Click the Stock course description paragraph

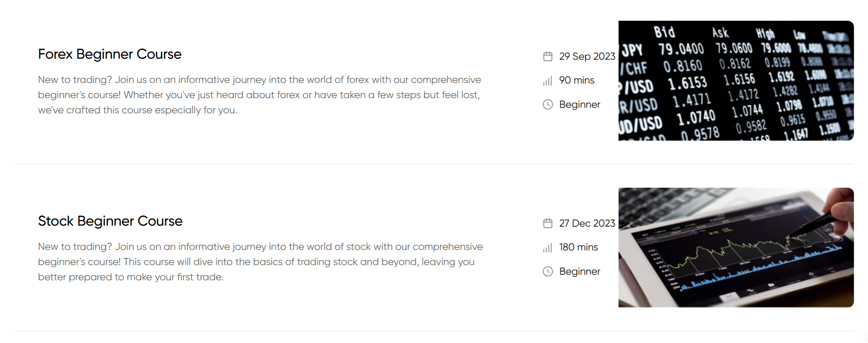(260, 262)
